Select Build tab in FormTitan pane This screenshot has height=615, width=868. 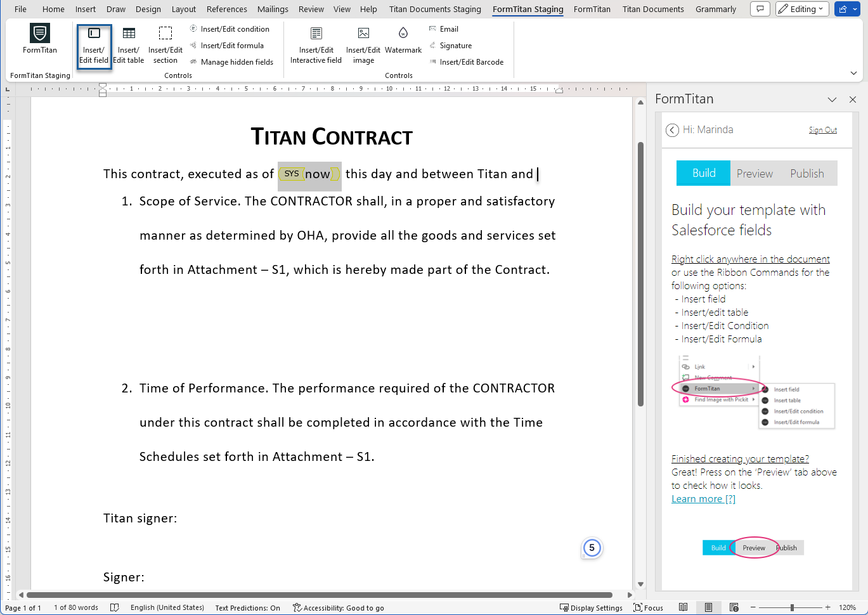coord(704,173)
